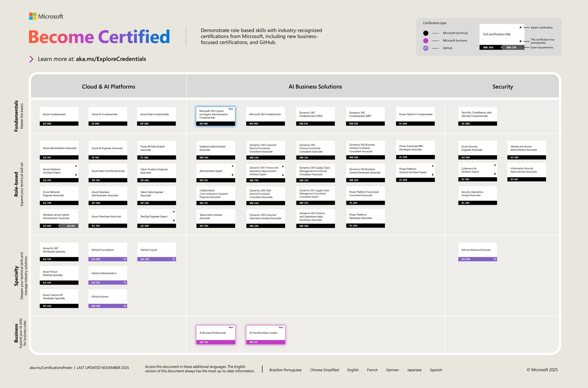Open the Azure AI Fundamentals AI-900 card
Image resolution: width=588 pixels, height=388 pixels.
pyautogui.click(x=108, y=116)
